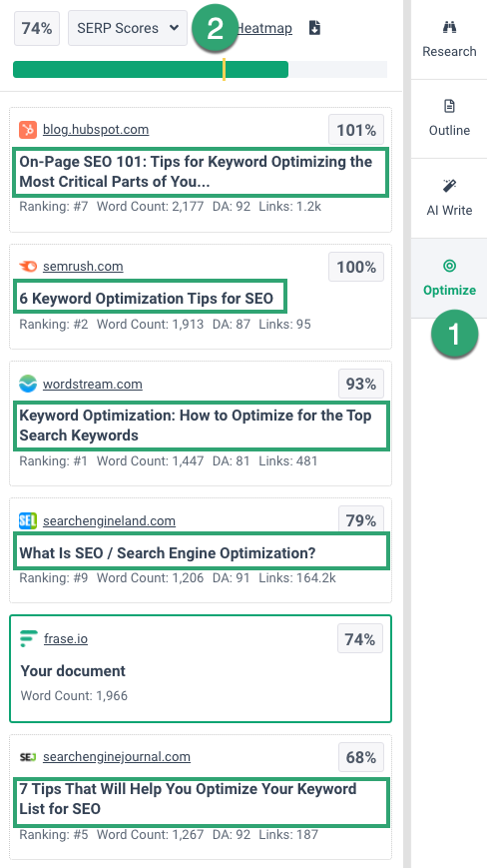The width and height of the screenshot is (487, 868).
Task: Open the blog.hubspot.com link
Action: (x=96, y=130)
